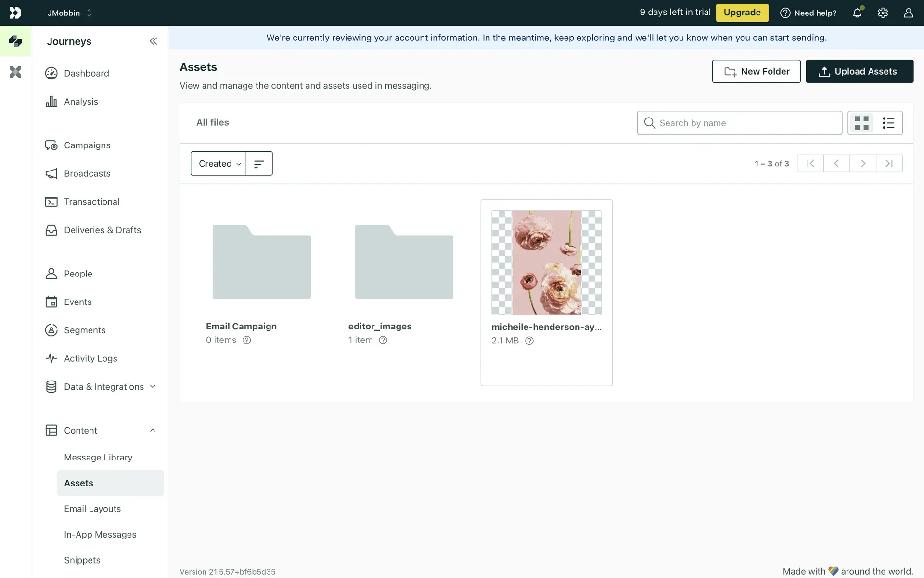Open the notifications bell icon
This screenshot has width=924, height=578.
[x=857, y=13]
